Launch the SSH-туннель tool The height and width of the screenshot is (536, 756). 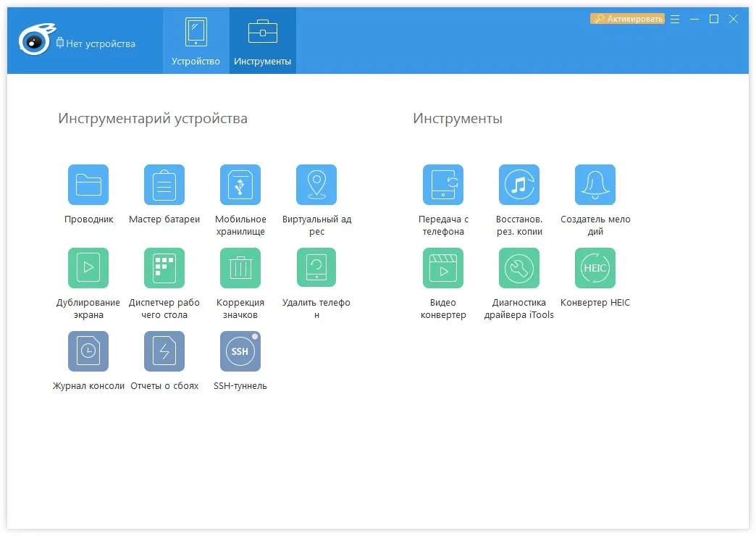pyautogui.click(x=240, y=351)
